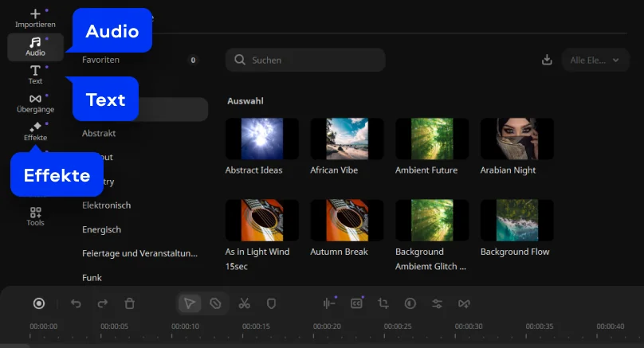The width and height of the screenshot is (644, 348).
Task: Click the download icon beside the filter
Action: point(547,60)
